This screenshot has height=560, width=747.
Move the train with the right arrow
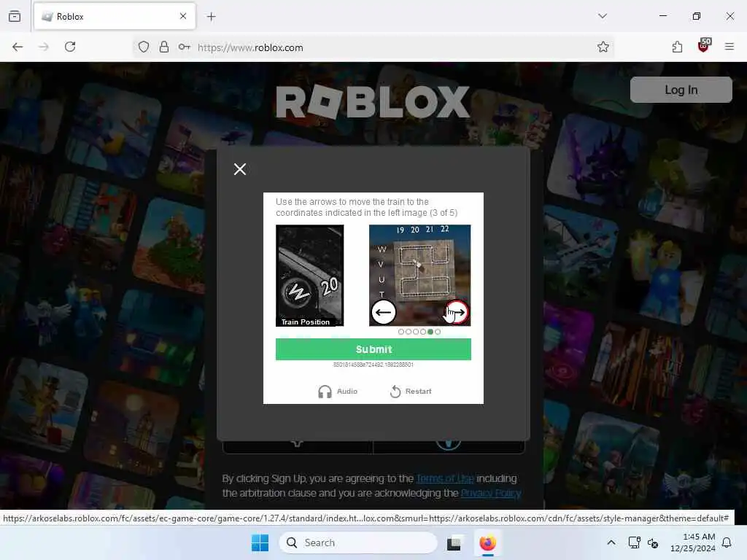coord(457,312)
